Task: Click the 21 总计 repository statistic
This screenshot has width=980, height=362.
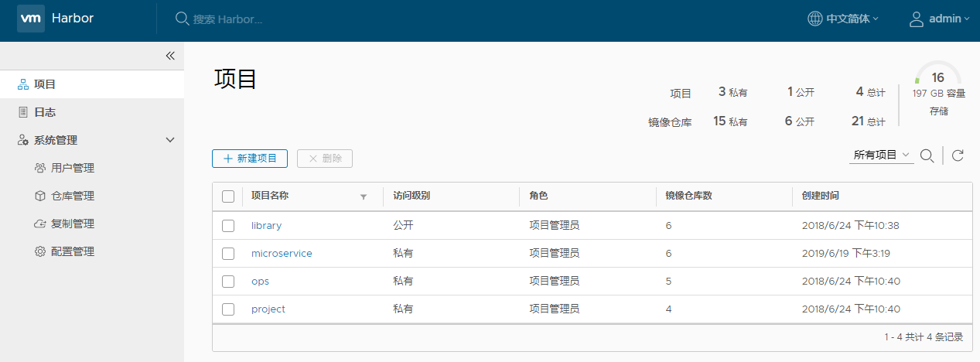Action: coord(869,121)
